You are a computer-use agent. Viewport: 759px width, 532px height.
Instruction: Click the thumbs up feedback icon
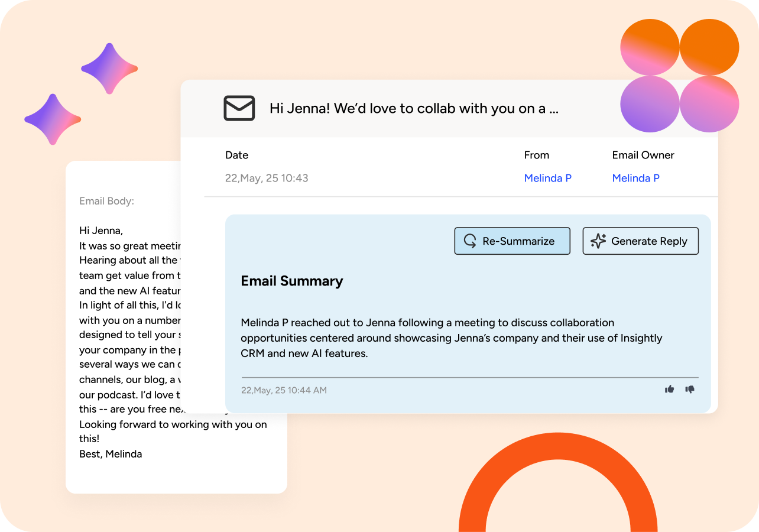coord(669,389)
